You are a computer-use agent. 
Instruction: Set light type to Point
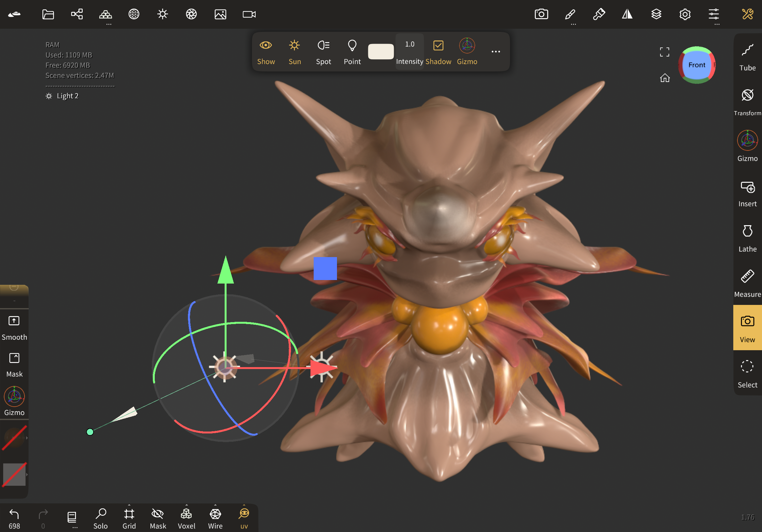click(x=352, y=52)
